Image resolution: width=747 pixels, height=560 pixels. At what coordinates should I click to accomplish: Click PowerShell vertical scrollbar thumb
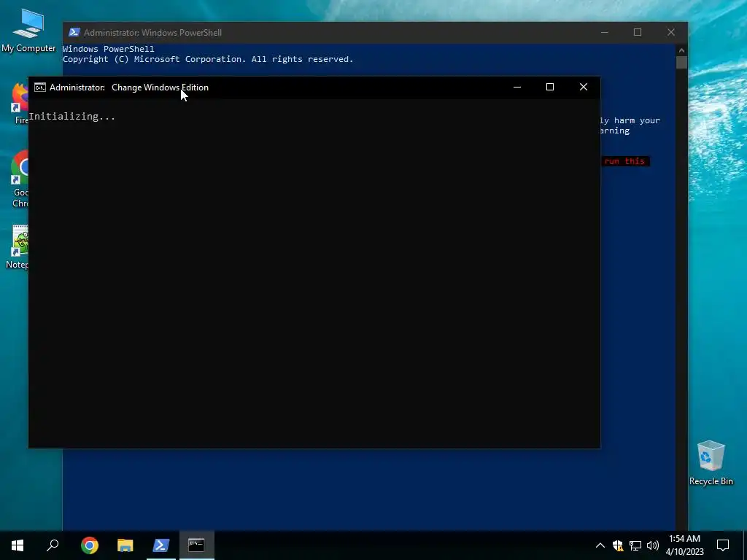click(x=682, y=63)
